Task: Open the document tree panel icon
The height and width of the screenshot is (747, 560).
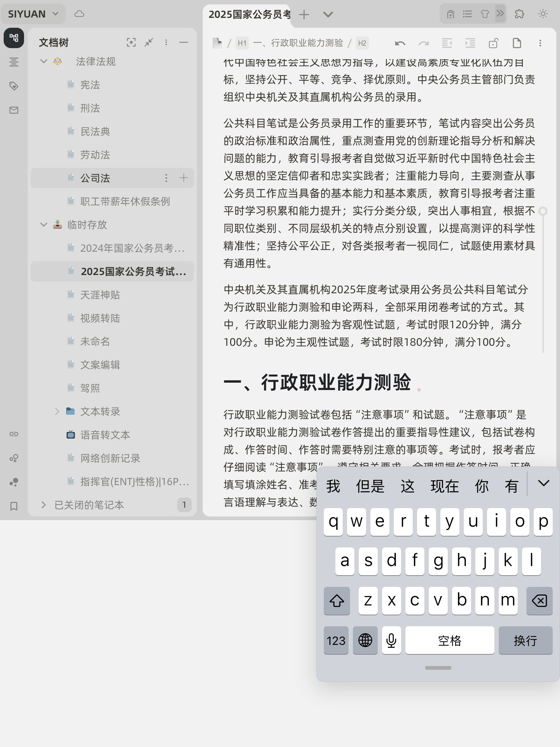Action: coord(14,38)
